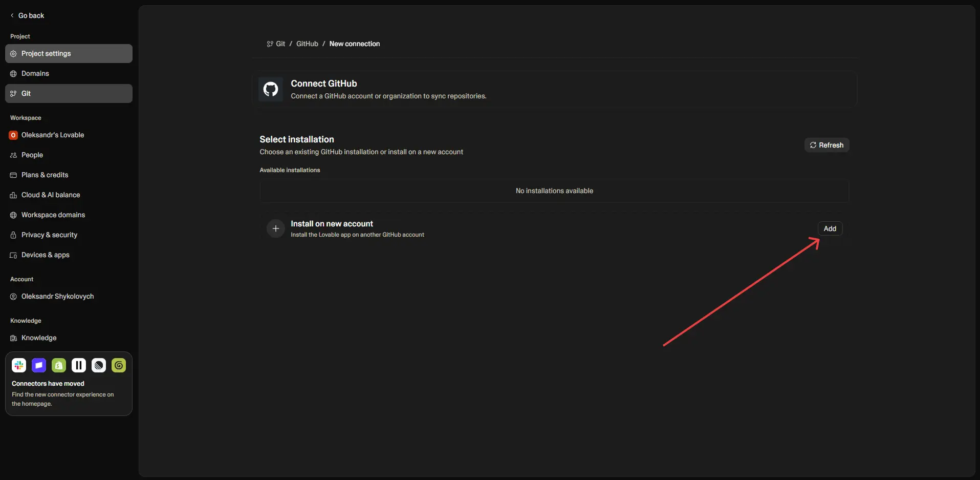Screen dimensions: 980x480
Task: Click the Install on new account title
Action: point(332,224)
